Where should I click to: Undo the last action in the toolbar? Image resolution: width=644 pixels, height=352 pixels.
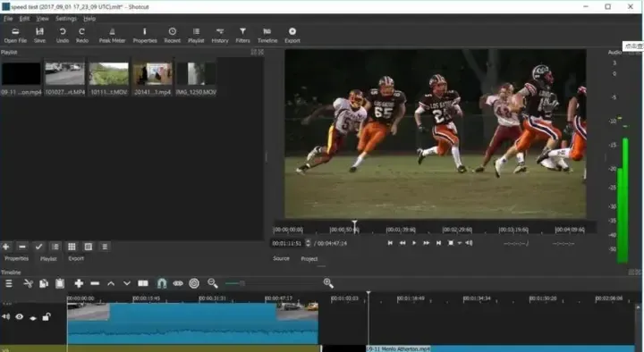click(x=63, y=36)
